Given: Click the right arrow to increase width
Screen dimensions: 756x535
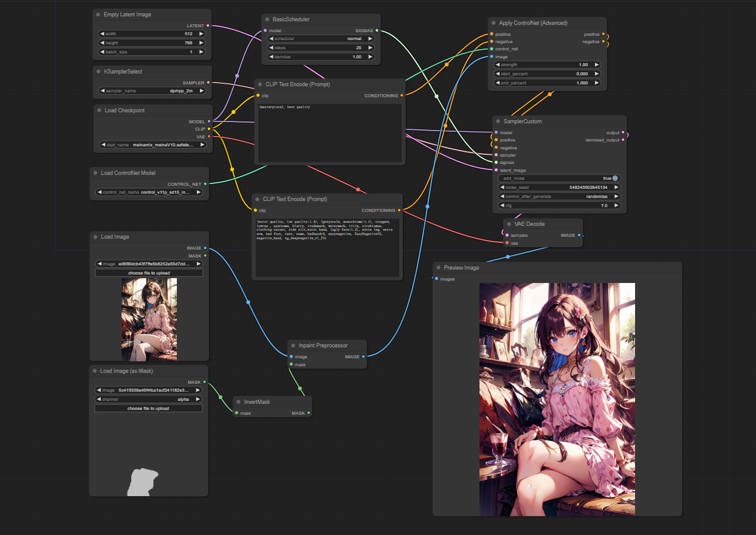Looking at the screenshot, I should click(x=201, y=34).
